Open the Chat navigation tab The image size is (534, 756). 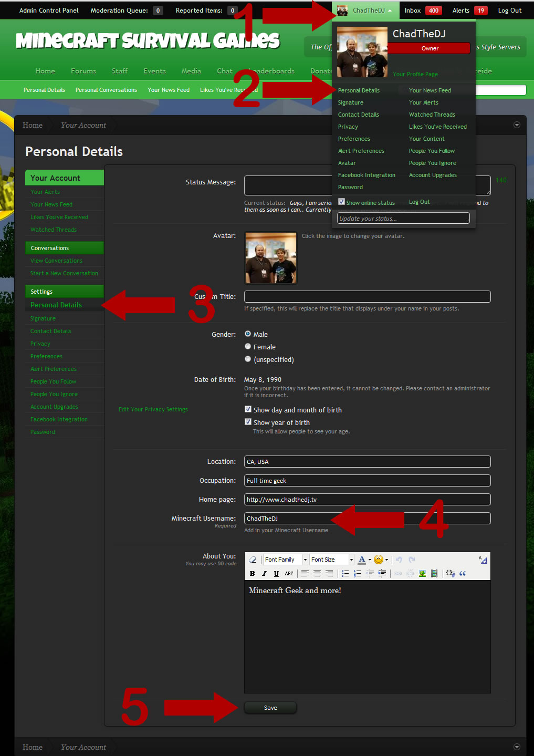[x=225, y=71]
